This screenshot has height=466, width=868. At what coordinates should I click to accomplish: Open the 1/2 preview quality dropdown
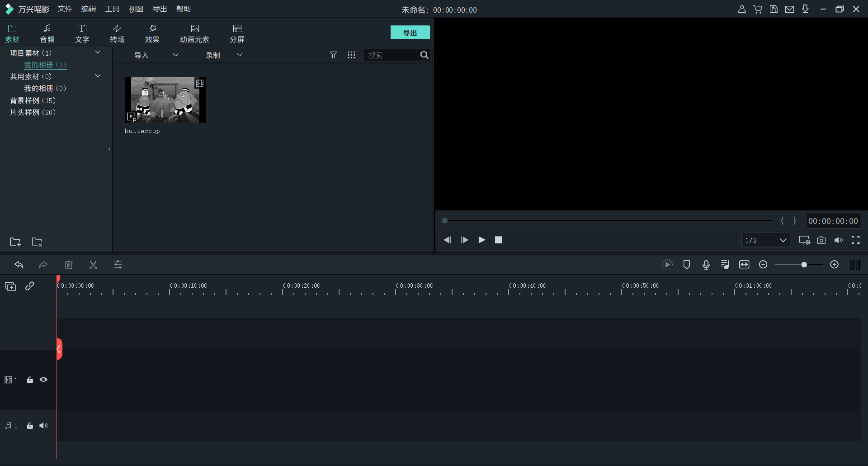[766, 240]
